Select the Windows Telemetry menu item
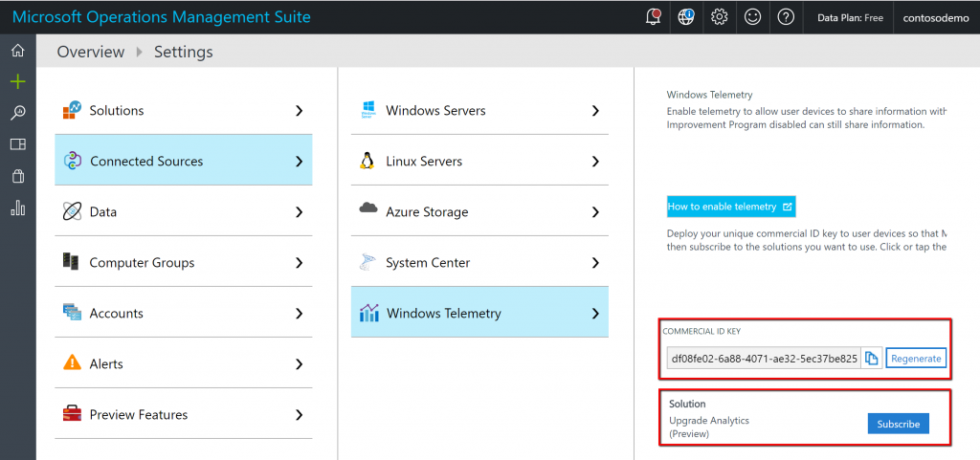 pyautogui.click(x=480, y=312)
